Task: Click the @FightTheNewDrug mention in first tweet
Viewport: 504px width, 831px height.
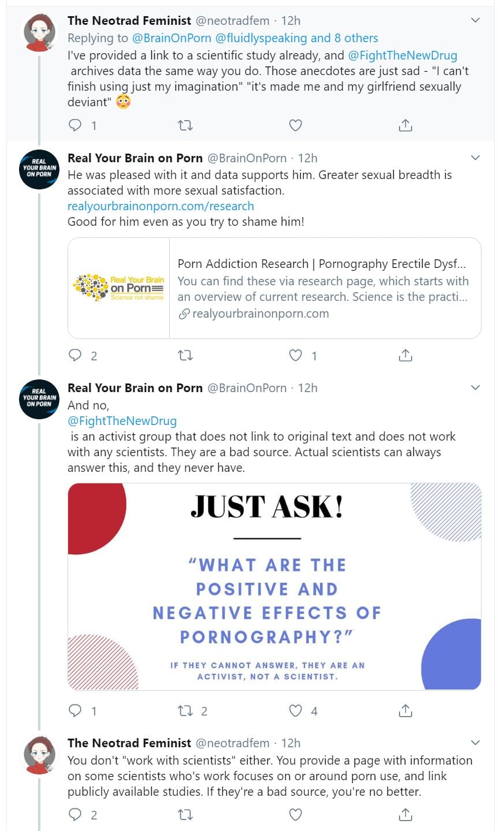Action: pos(402,55)
